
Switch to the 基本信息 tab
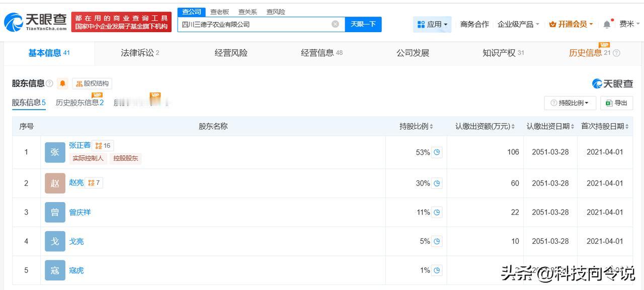click(x=49, y=53)
